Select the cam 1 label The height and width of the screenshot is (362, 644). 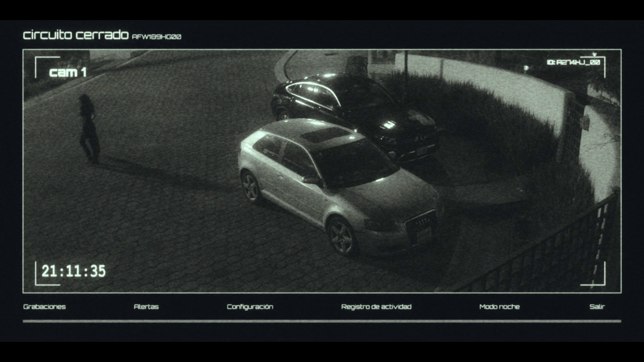pos(68,72)
